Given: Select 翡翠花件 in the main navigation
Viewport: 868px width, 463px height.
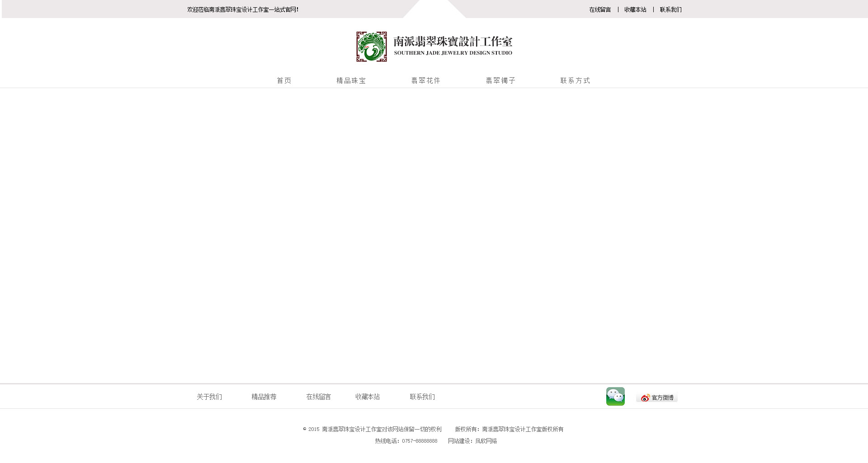Looking at the screenshot, I should click(426, 80).
